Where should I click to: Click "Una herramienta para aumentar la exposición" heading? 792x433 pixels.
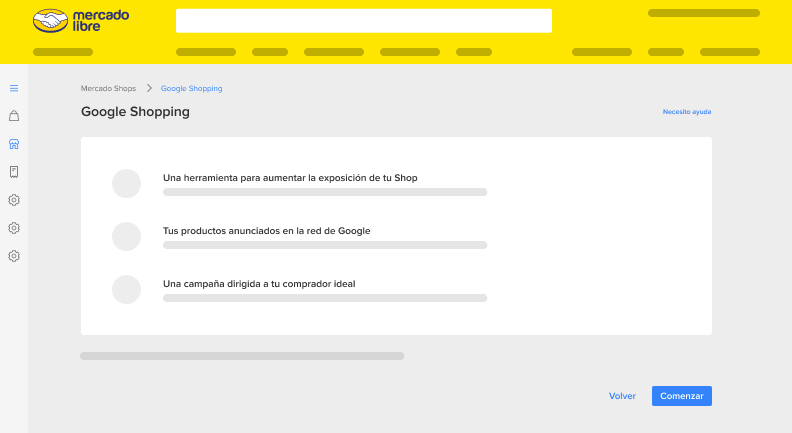[x=290, y=178]
